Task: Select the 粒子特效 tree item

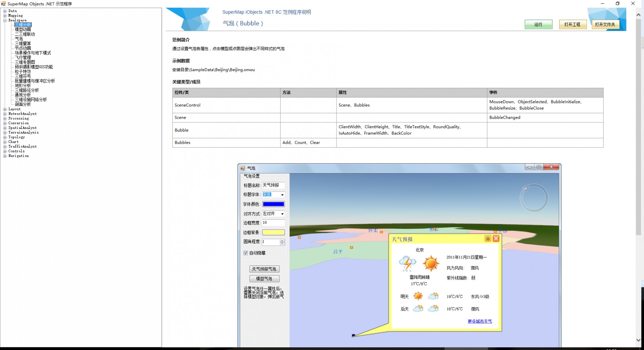Action: pos(23,72)
